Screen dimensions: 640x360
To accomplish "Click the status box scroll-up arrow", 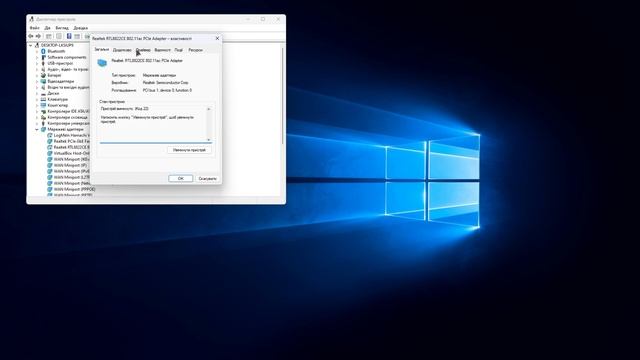I will (x=209, y=109).
